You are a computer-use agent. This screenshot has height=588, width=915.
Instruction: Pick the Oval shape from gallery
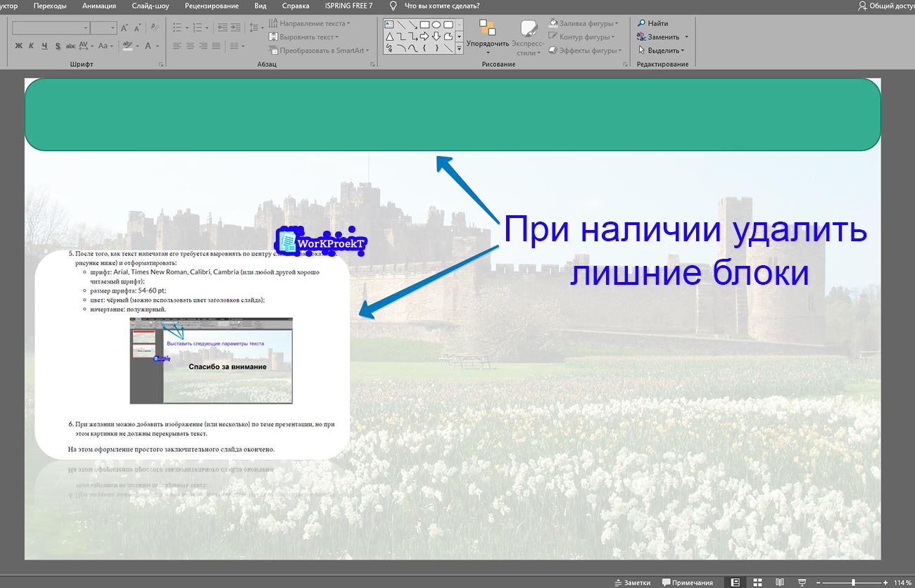(x=436, y=25)
